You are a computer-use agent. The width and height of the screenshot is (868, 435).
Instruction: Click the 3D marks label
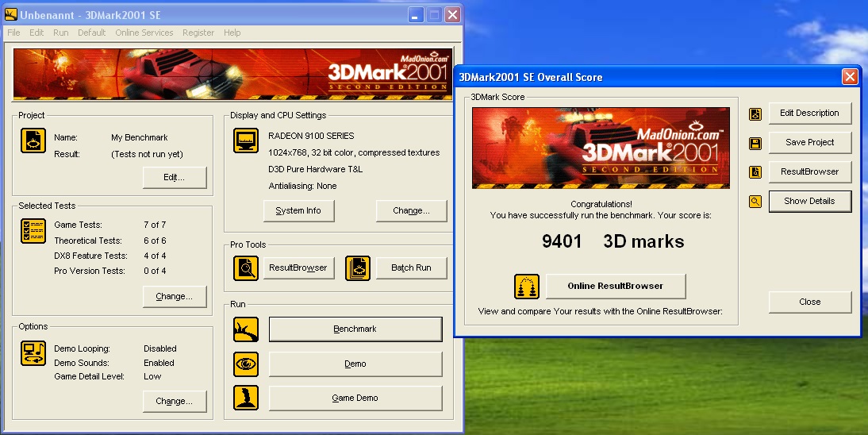point(643,241)
